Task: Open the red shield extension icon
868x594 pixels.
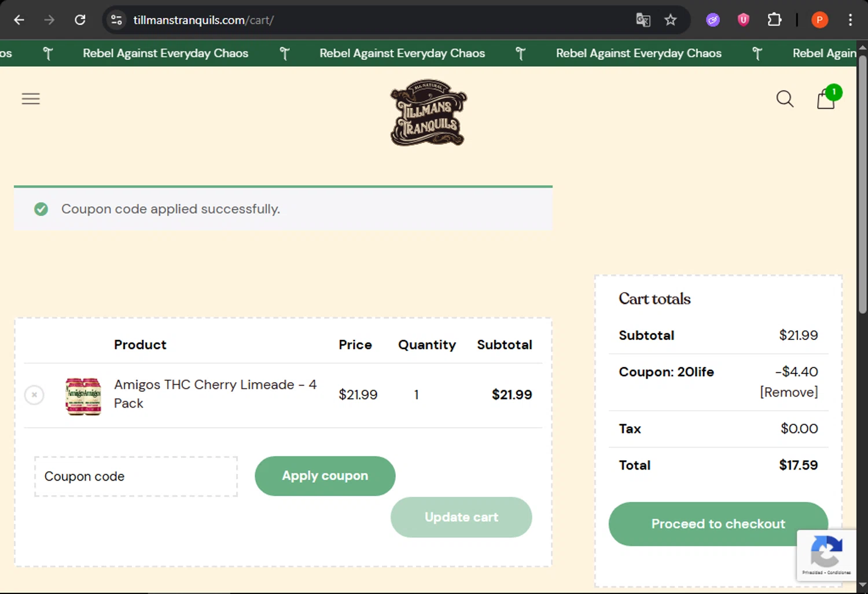Action: pyautogui.click(x=744, y=20)
